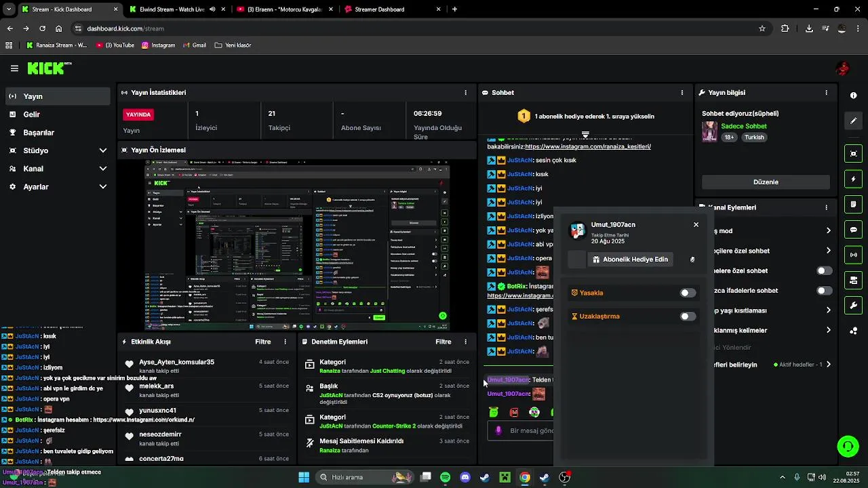Viewport: 868px width, 488px height.
Task: Click 'Ayse_Ayten_komsular35' in Etkinlik Akışı
Action: 176,362
